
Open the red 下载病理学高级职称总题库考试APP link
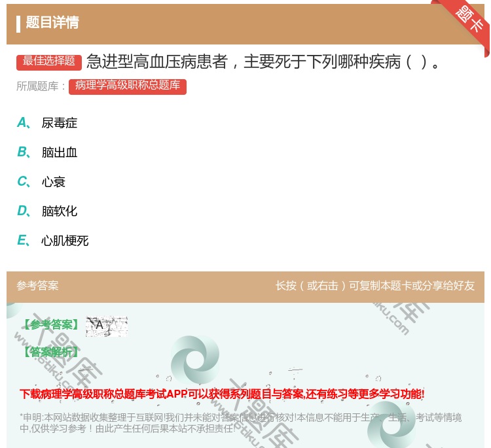tap(222, 394)
